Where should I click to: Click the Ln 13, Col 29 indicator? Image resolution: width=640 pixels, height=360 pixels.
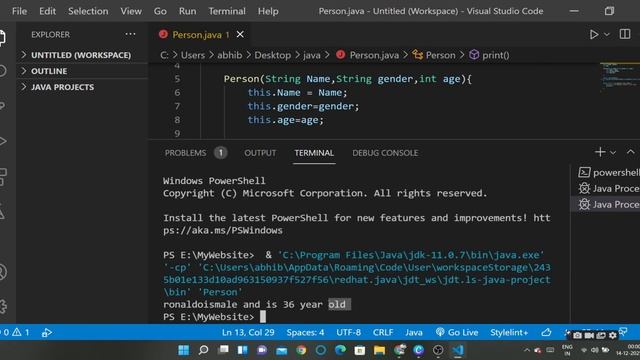(248, 332)
